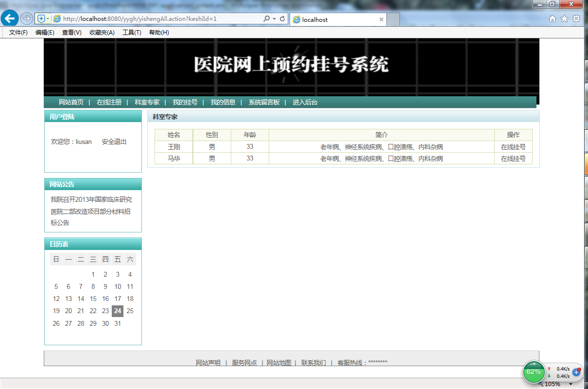Click 在线挂号 for doctor 王刚
Viewport: 588px width, 389px height.
[x=513, y=146]
